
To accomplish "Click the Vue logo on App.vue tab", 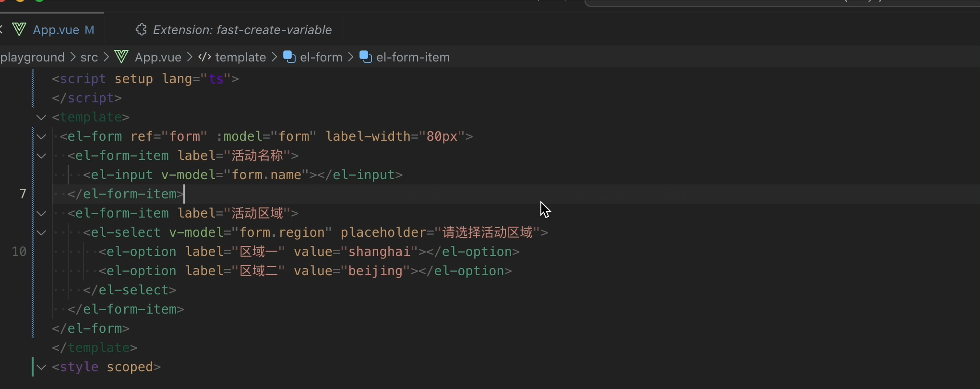I will click(x=19, y=30).
